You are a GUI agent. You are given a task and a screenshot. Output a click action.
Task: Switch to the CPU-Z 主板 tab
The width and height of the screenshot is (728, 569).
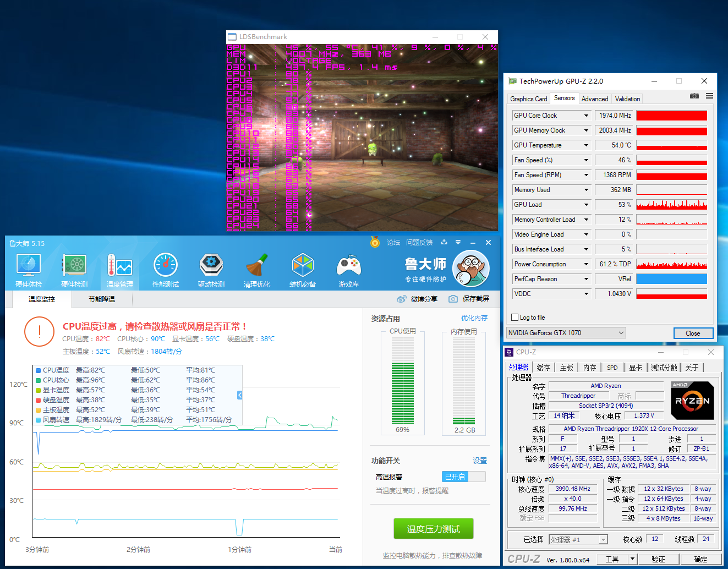(x=566, y=368)
